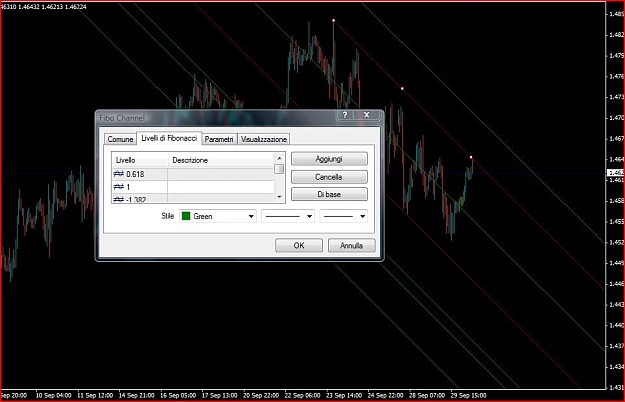Switch to the Comune tab
Viewport: 625px width, 402px height.
pyautogui.click(x=120, y=139)
